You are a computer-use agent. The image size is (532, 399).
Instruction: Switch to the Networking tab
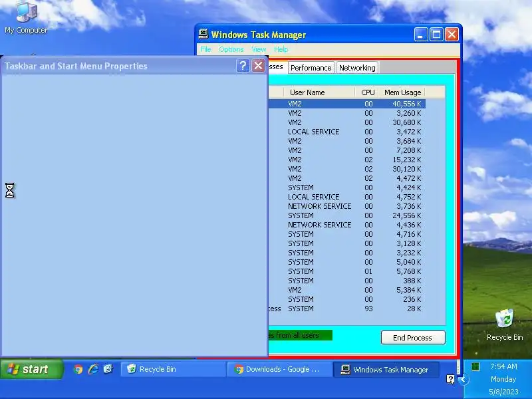(x=357, y=68)
